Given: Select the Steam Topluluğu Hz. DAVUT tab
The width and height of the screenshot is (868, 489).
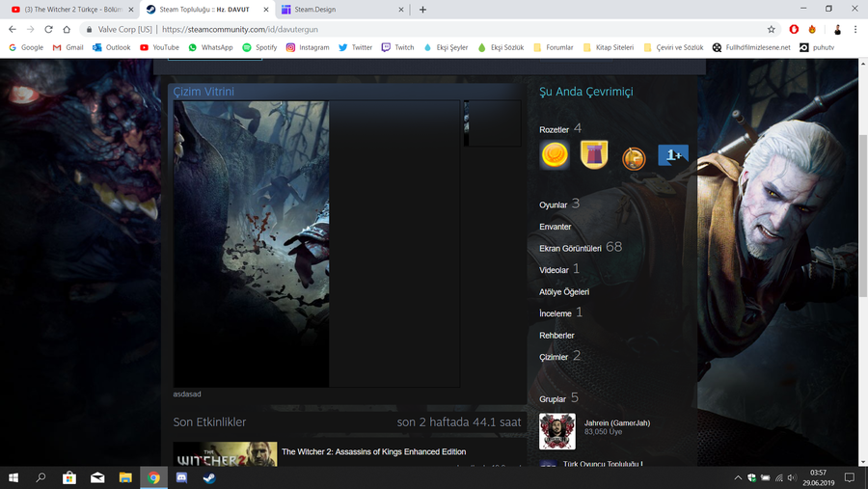Looking at the screenshot, I should click(x=207, y=10).
